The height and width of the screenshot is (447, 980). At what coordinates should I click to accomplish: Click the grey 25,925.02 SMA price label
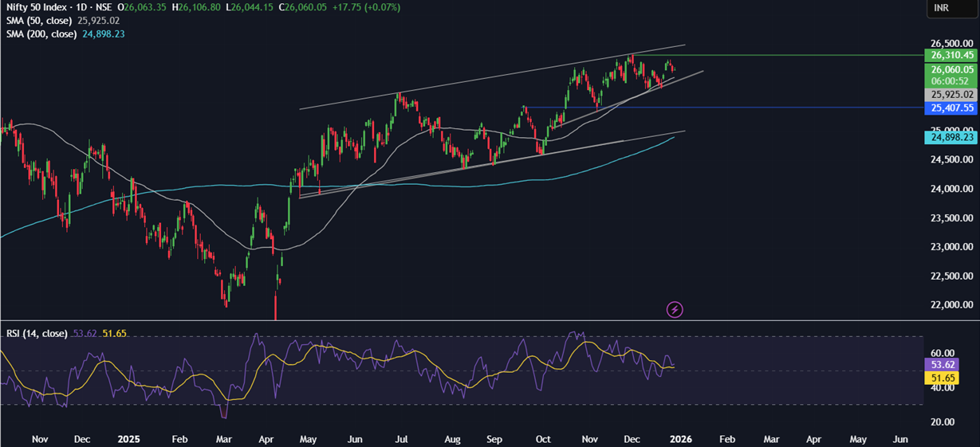point(948,94)
